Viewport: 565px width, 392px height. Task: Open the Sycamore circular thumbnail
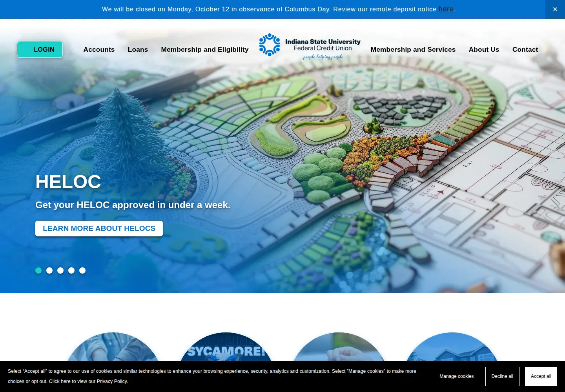tap(226, 347)
